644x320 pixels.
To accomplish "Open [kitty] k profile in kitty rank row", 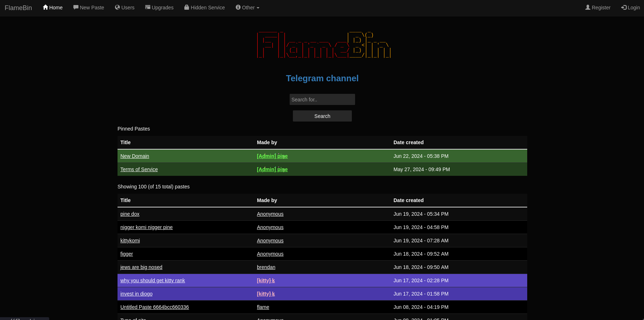I will [266, 280].
